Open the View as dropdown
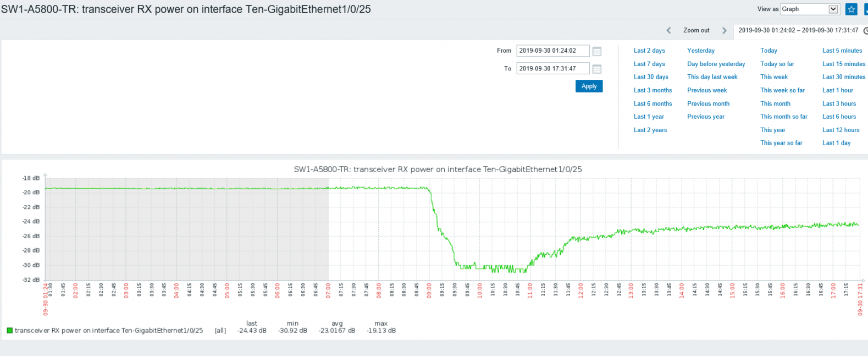 coord(810,9)
